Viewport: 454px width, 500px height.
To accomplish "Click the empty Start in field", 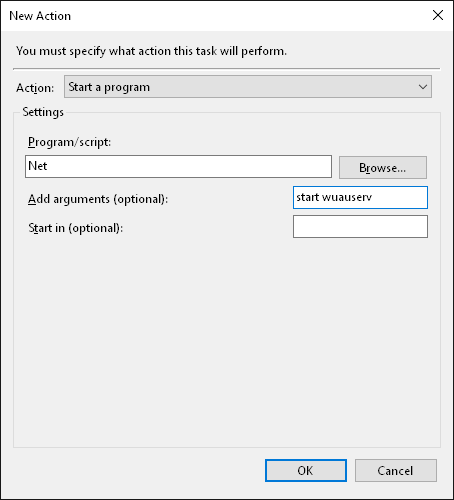I will tap(360, 227).
